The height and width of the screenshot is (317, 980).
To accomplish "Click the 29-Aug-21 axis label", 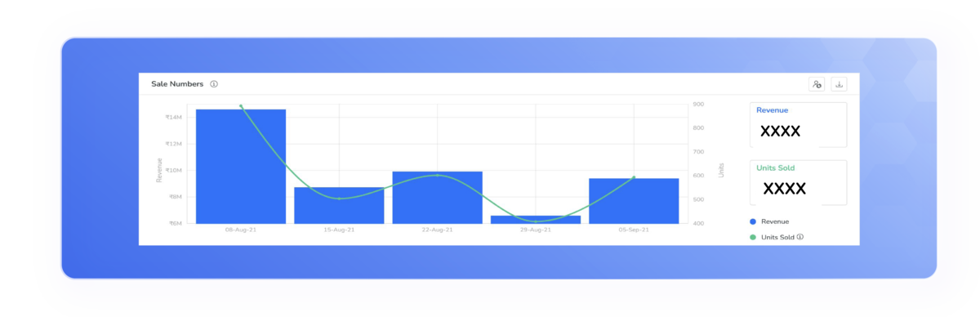I will click(x=535, y=230).
